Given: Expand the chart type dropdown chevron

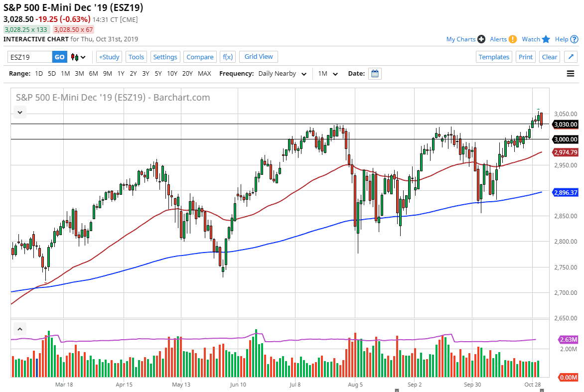Looking at the screenshot, I should [x=82, y=57].
